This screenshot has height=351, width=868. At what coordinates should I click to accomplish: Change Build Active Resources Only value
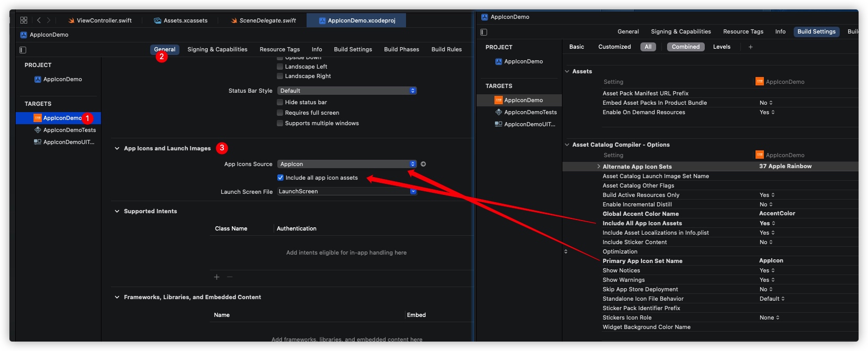[x=768, y=195]
